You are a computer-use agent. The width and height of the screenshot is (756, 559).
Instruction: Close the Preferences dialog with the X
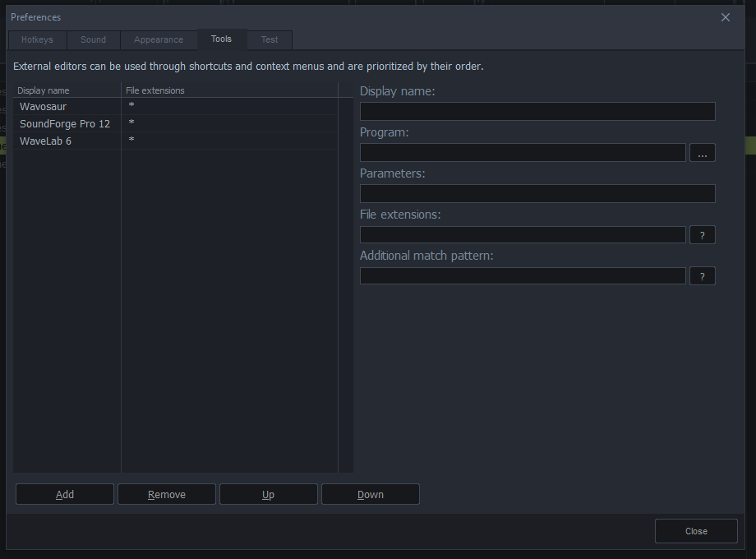pyautogui.click(x=725, y=17)
